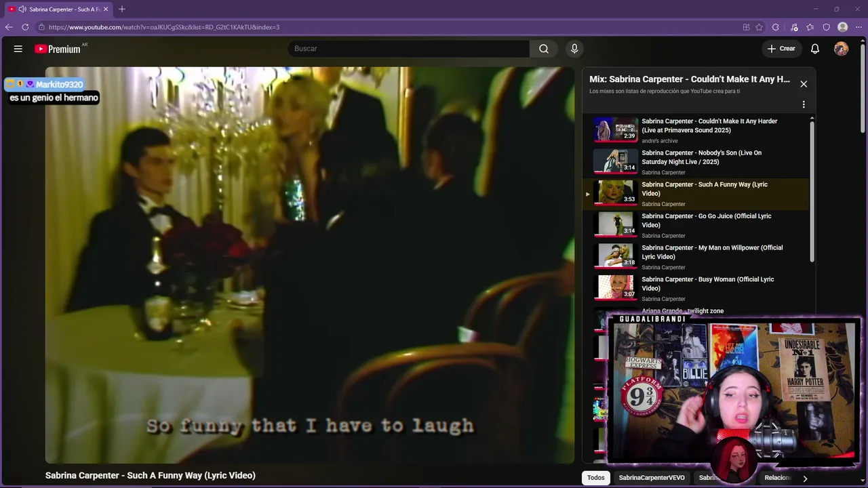Go back with the browser arrow
This screenshot has height=488, width=868.
click(x=9, y=27)
